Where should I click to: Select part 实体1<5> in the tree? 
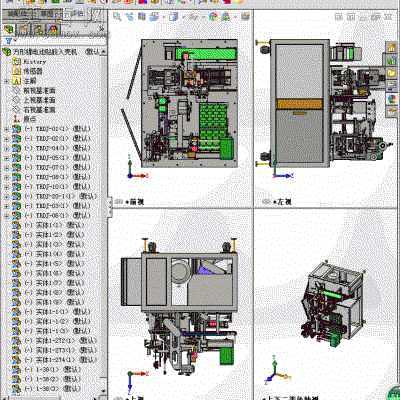[x=48, y=264]
